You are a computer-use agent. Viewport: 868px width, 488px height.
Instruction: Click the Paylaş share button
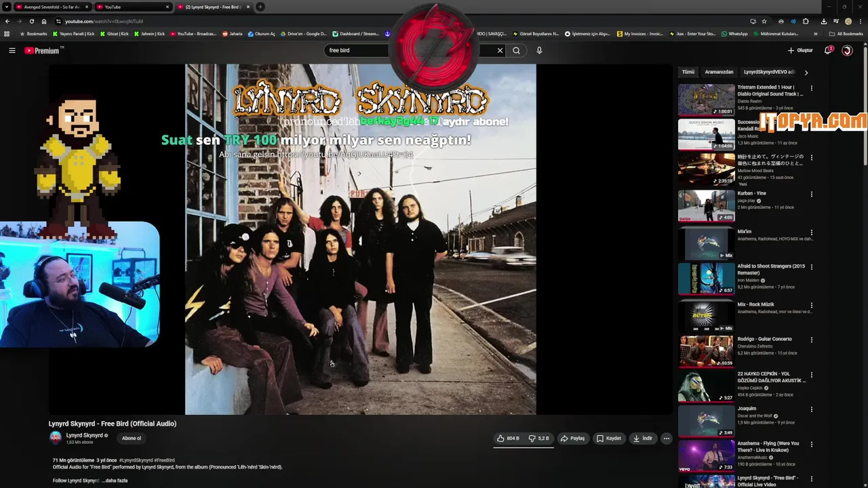(x=572, y=439)
